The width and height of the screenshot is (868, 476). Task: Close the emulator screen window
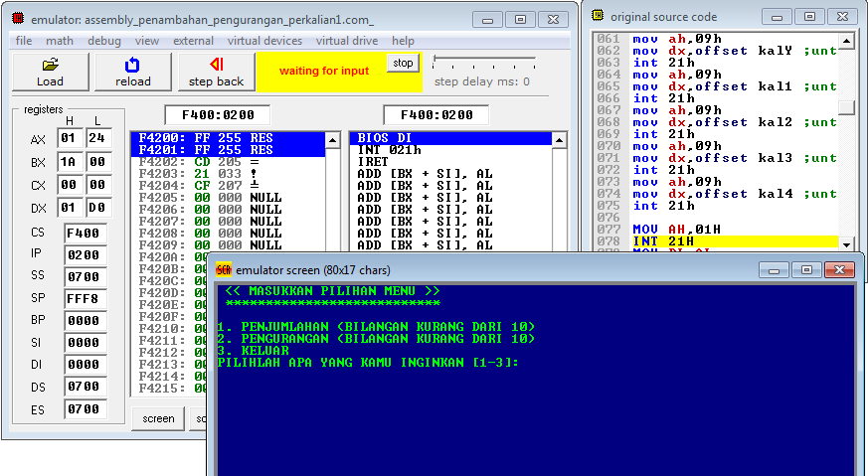pos(839,269)
